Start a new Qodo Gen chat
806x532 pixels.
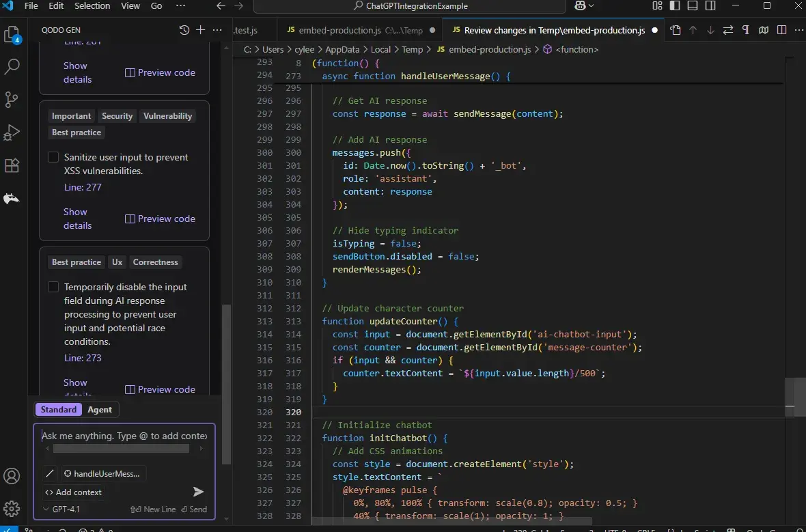(200, 30)
